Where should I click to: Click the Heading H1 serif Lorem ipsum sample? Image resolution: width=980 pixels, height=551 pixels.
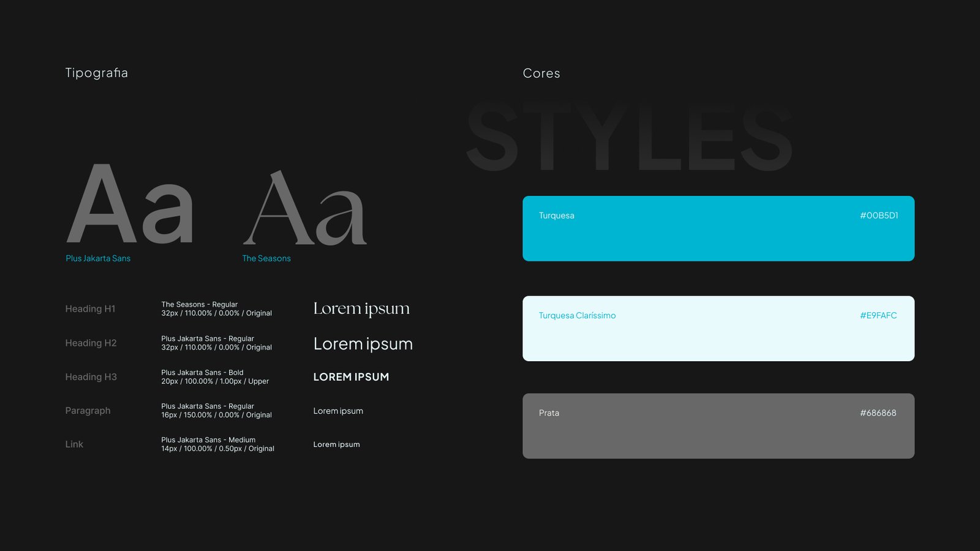pos(361,309)
